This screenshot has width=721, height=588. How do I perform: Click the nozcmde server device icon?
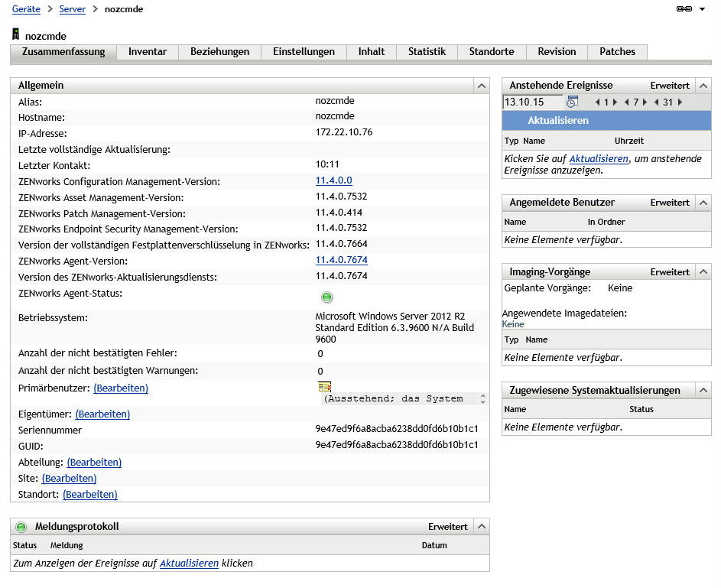[x=16, y=35]
